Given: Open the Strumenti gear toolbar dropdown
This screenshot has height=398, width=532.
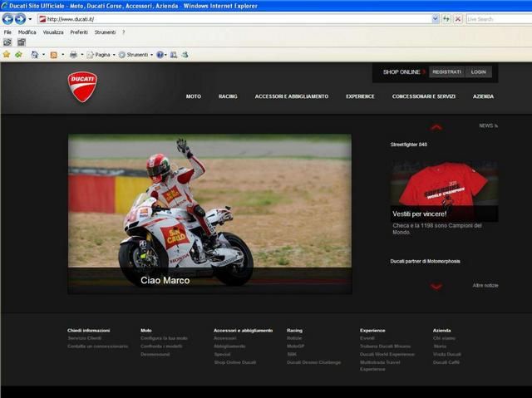Looking at the screenshot, I should click(x=135, y=55).
